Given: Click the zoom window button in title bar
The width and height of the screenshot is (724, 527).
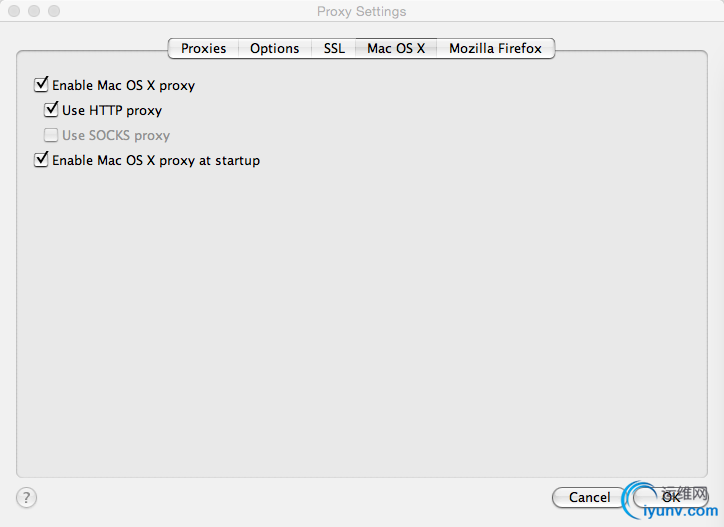Looking at the screenshot, I should coord(54,11).
